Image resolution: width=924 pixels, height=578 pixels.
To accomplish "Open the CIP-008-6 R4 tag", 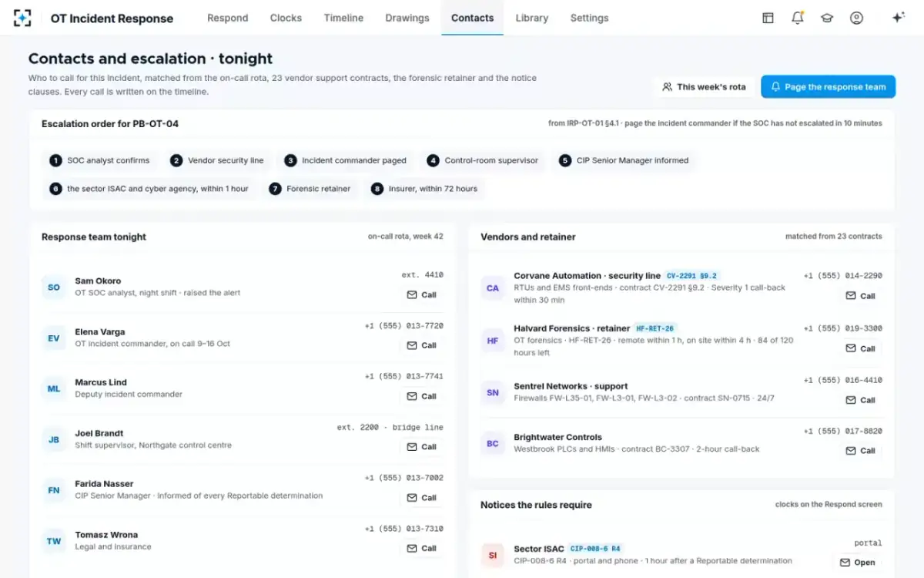I will (x=595, y=549).
